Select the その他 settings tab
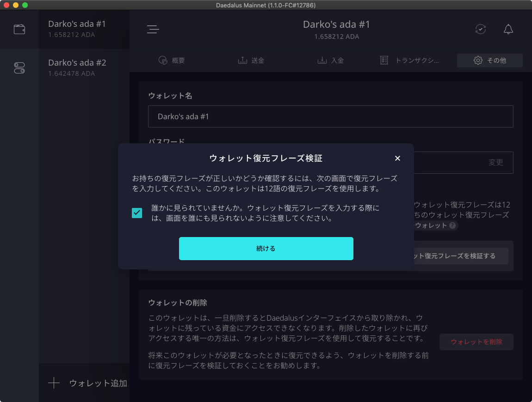Screen dimensions: 532x402 [x=489, y=61]
